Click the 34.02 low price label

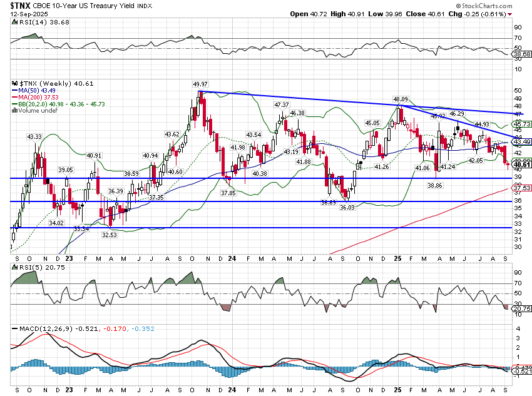pyautogui.click(x=56, y=223)
